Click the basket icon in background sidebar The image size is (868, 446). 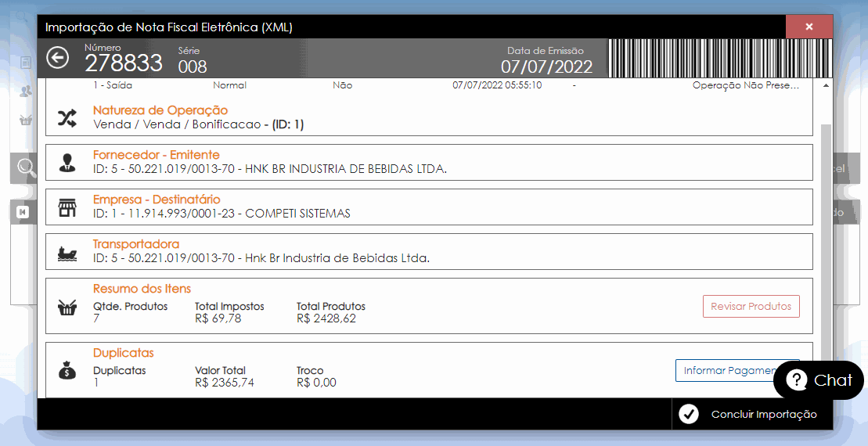(26, 120)
